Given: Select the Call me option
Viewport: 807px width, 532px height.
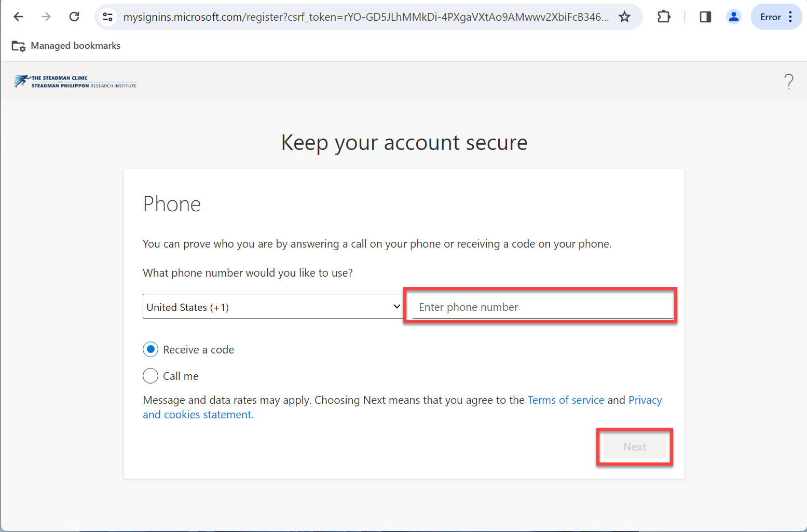Looking at the screenshot, I should [151, 376].
